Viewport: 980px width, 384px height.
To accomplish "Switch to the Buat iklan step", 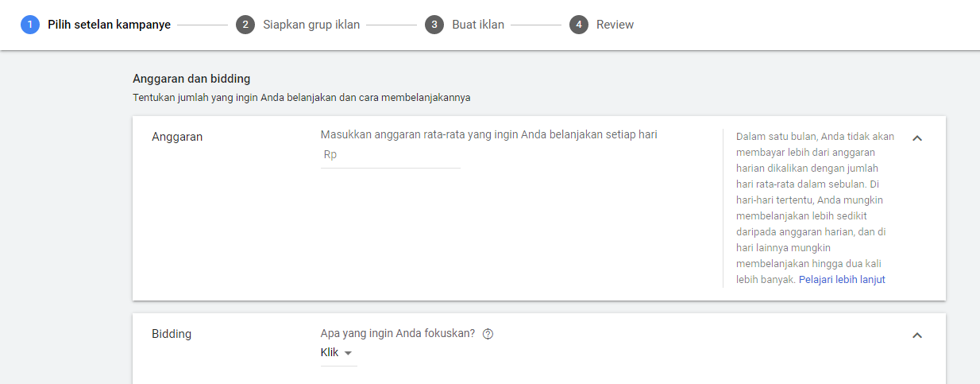I will [x=478, y=25].
